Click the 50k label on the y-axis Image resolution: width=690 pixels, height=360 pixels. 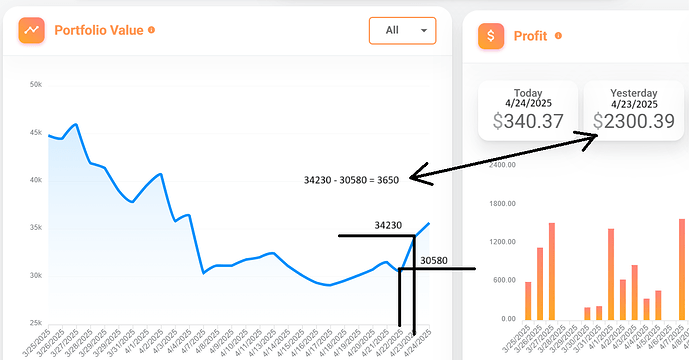[x=36, y=84]
